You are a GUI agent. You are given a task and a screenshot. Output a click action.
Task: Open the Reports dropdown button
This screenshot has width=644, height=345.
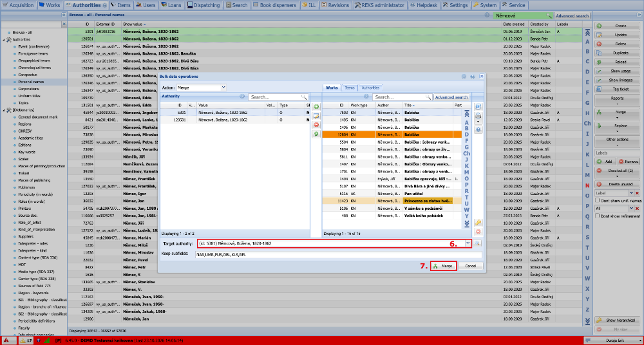[618, 100]
